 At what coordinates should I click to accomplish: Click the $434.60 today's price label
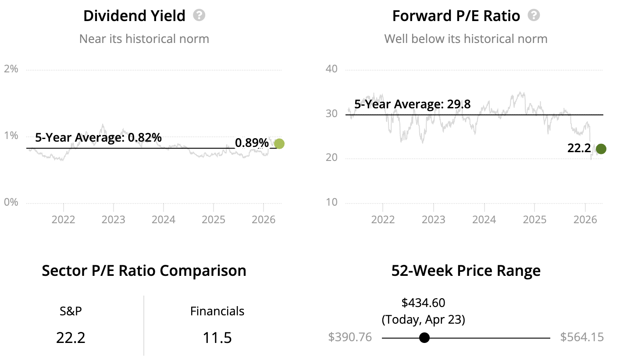pos(423,303)
